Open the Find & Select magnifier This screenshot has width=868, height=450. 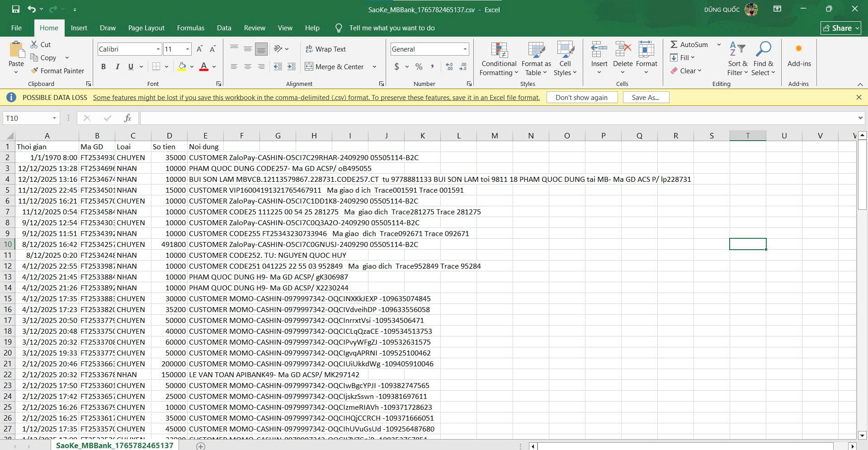(763, 49)
